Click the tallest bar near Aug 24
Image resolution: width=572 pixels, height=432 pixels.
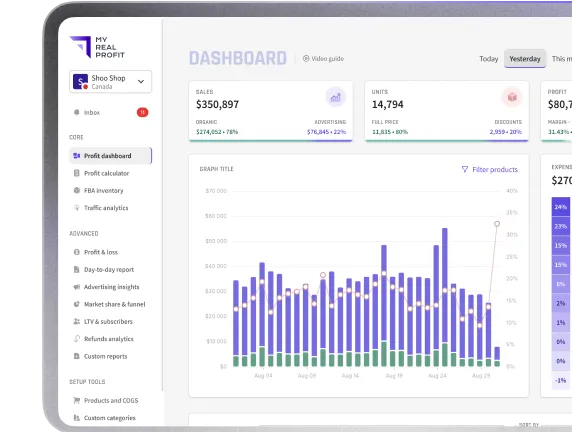coord(445,297)
